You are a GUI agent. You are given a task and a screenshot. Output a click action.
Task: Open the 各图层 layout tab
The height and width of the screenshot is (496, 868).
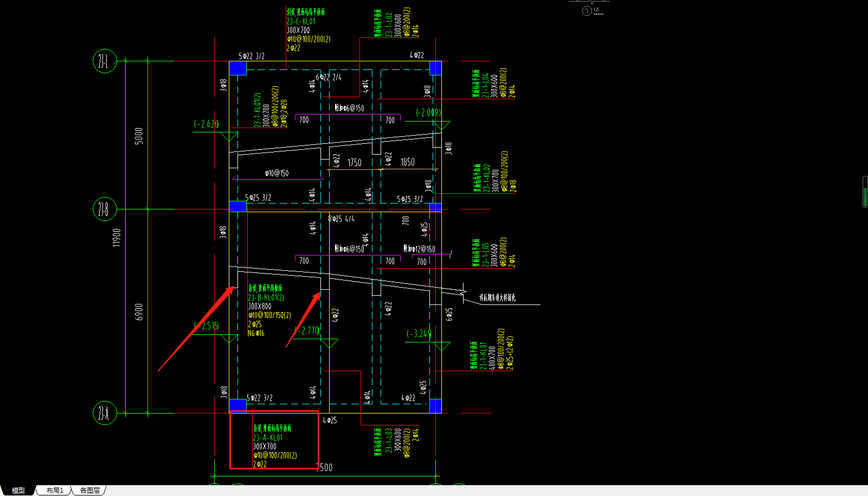[x=90, y=490]
